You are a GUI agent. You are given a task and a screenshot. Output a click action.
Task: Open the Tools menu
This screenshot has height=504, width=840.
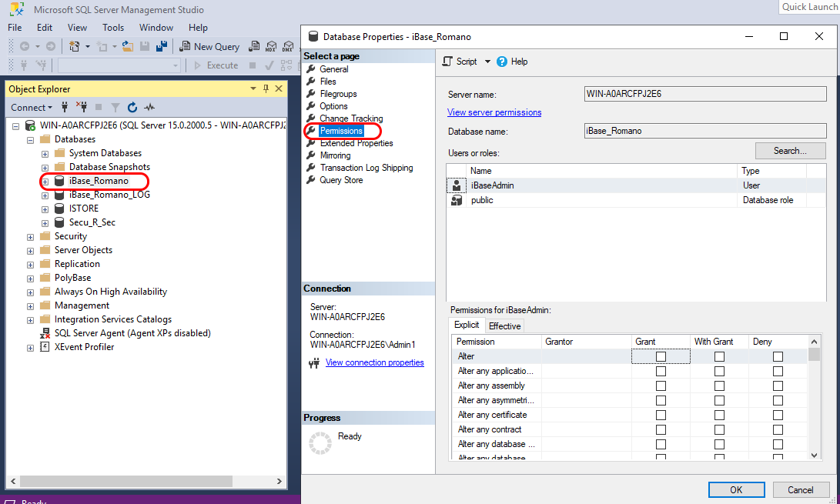112,27
